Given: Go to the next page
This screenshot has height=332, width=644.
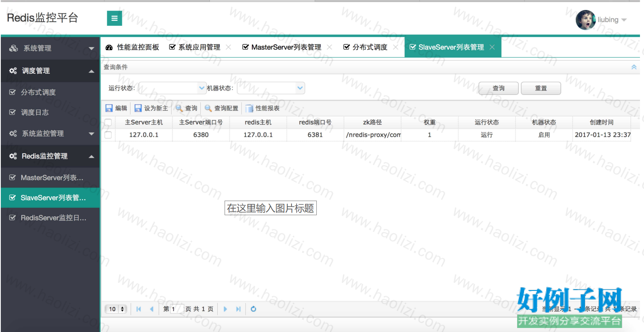Looking at the screenshot, I should point(225,309).
